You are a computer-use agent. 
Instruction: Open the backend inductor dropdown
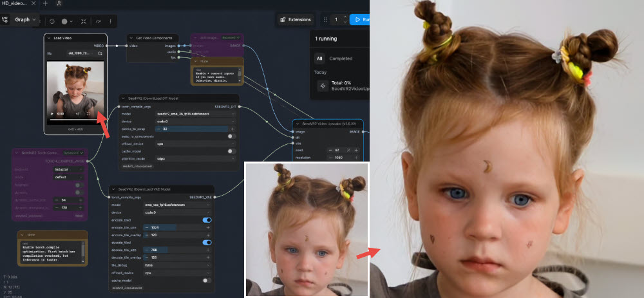click(69, 169)
